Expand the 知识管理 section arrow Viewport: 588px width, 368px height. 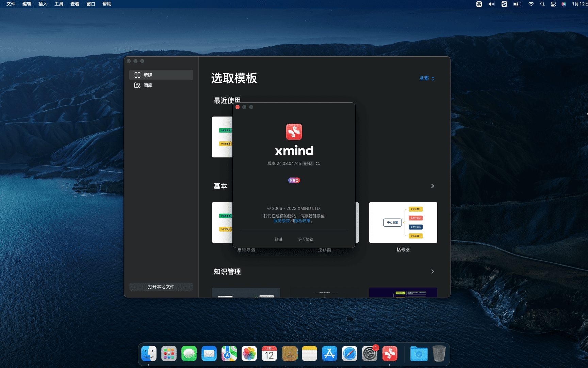pyautogui.click(x=432, y=272)
